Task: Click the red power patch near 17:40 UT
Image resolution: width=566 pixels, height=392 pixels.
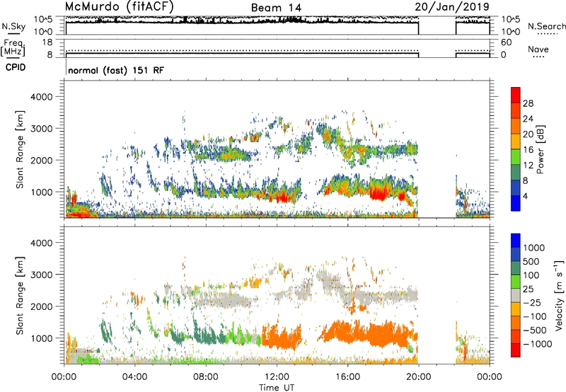Action: (379, 191)
